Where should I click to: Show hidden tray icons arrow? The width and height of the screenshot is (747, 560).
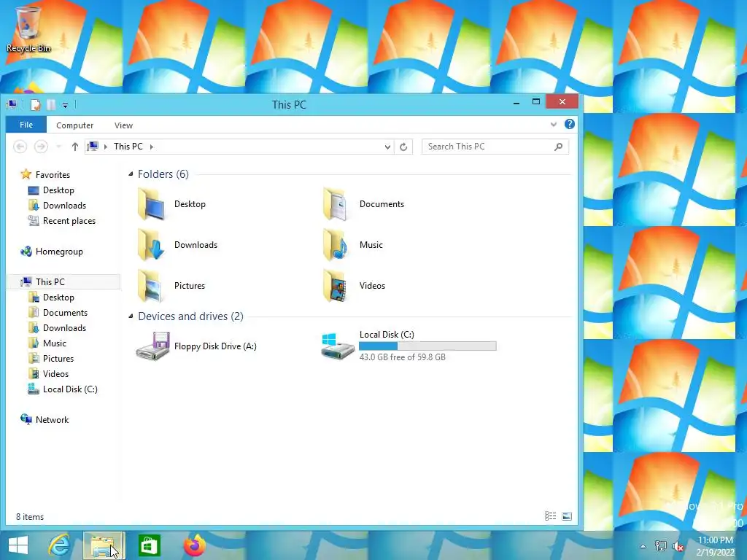(643, 546)
